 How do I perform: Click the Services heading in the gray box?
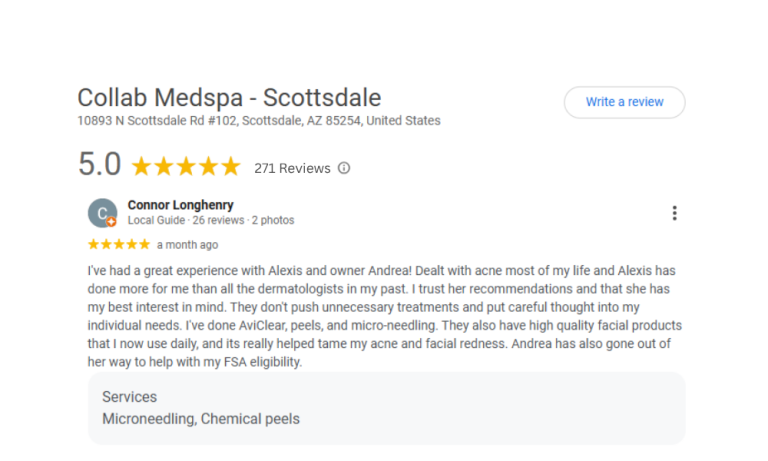(x=129, y=397)
